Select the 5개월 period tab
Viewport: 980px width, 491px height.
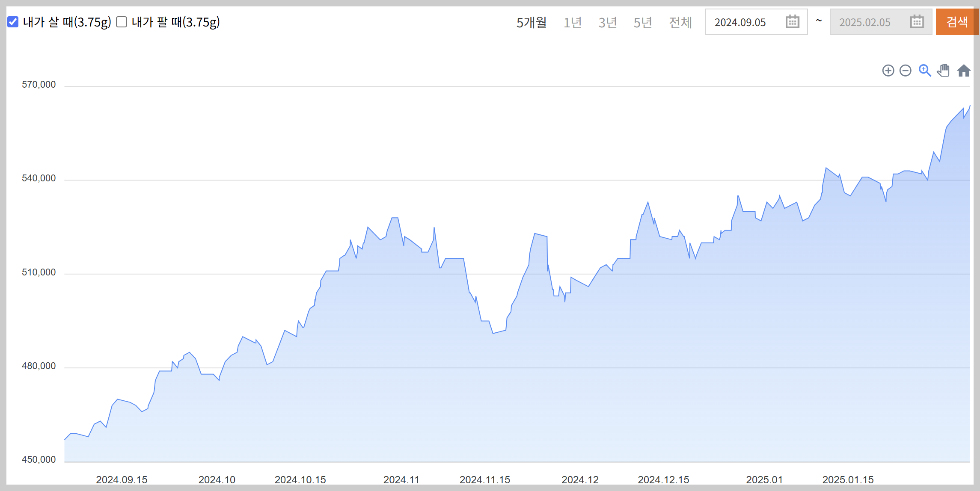click(x=531, y=22)
